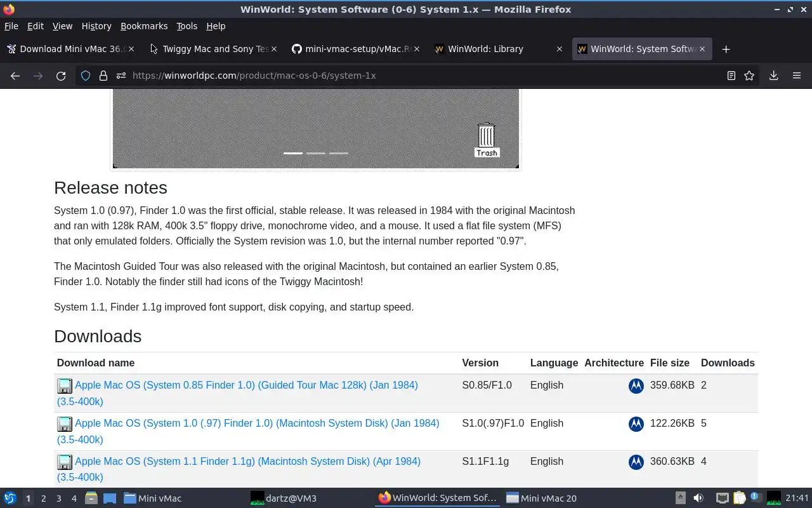Open the View menu
Screen dimensions: 812x508
(62, 26)
